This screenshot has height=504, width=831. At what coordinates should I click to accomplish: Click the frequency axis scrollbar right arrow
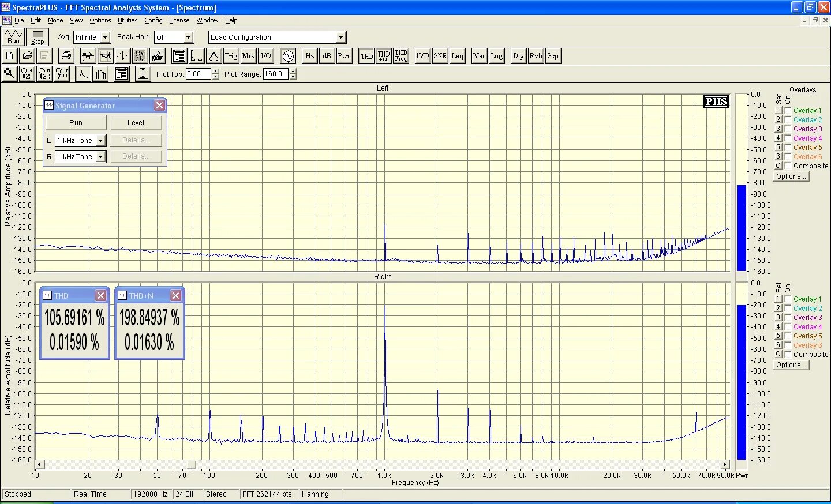tap(725, 464)
